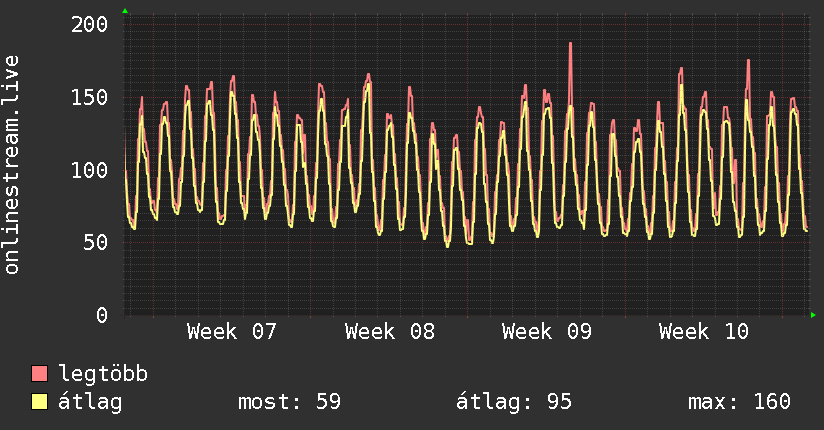Click the green arrow atop the y-axis
Image resolution: width=824 pixels, height=430 pixels.
(x=125, y=11)
